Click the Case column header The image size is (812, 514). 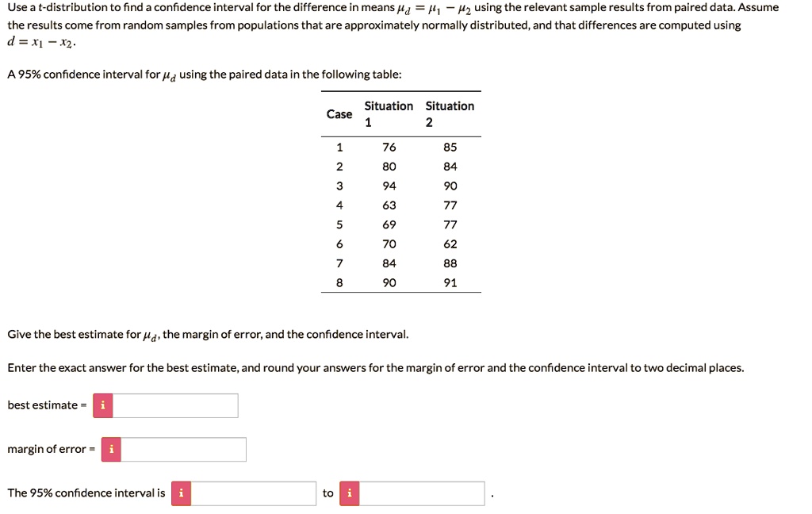339,113
